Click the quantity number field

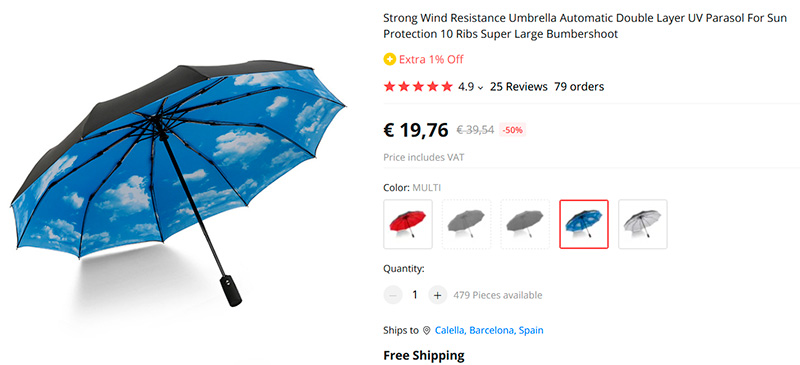click(415, 295)
